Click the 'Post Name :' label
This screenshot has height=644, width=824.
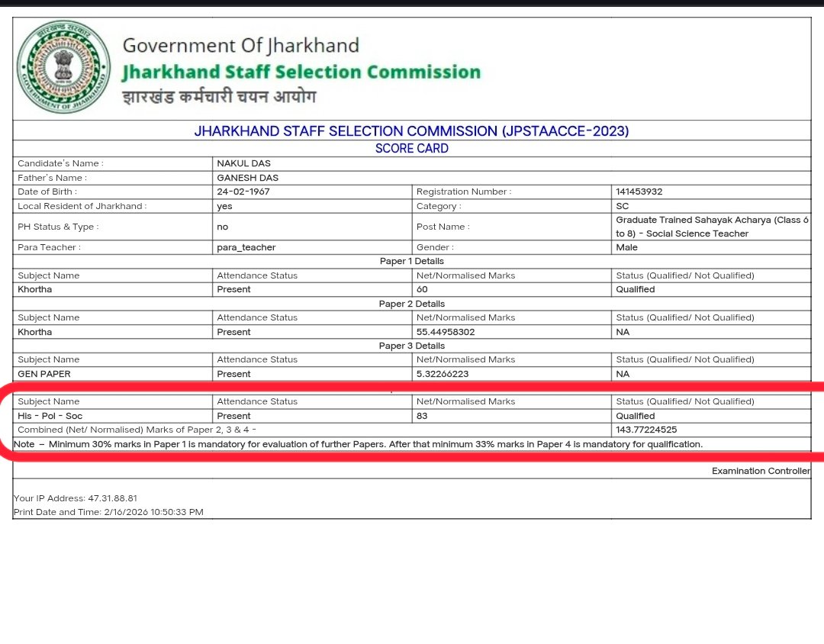click(443, 227)
